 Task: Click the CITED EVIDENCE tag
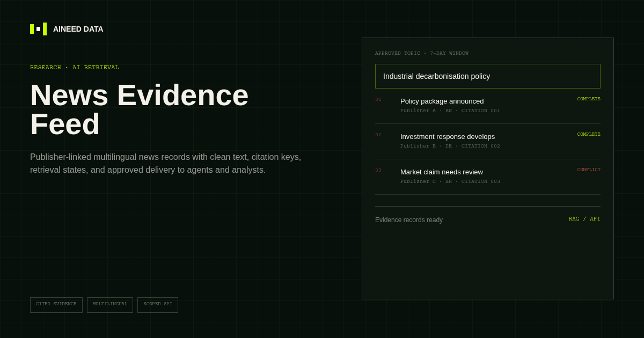[56, 305]
